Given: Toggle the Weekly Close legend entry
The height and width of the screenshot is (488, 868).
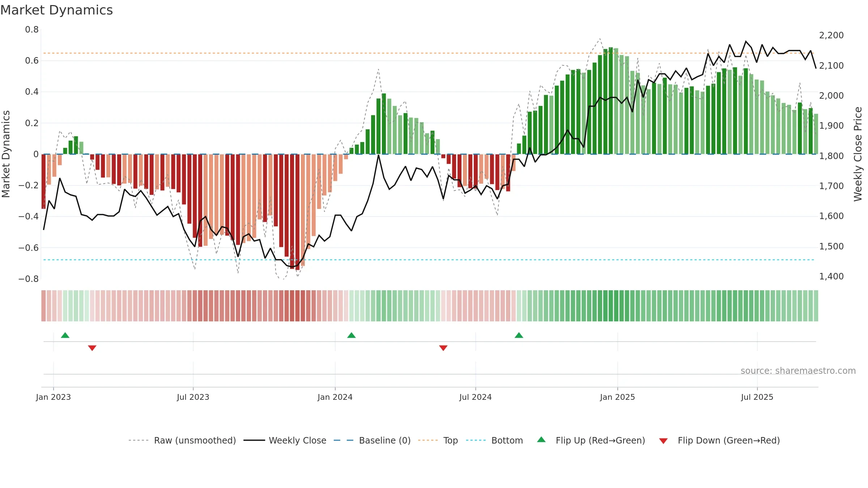Looking at the screenshot, I should (285, 440).
